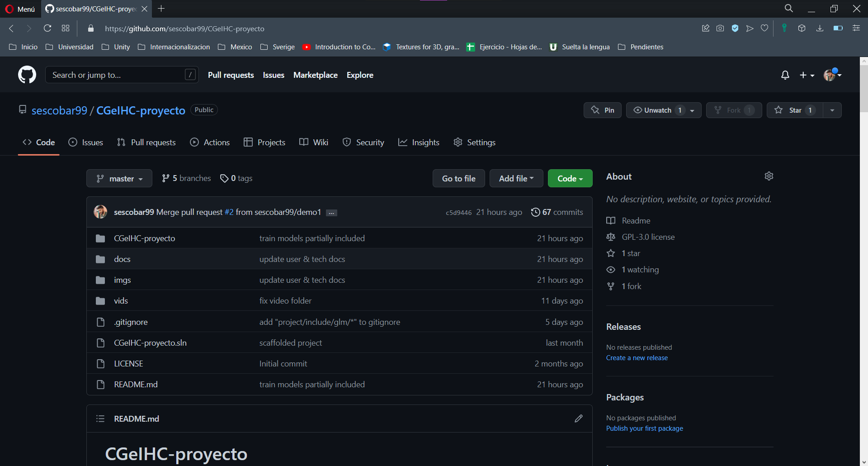View the 0 tags
This screenshot has width=868, height=466.
pos(236,178)
